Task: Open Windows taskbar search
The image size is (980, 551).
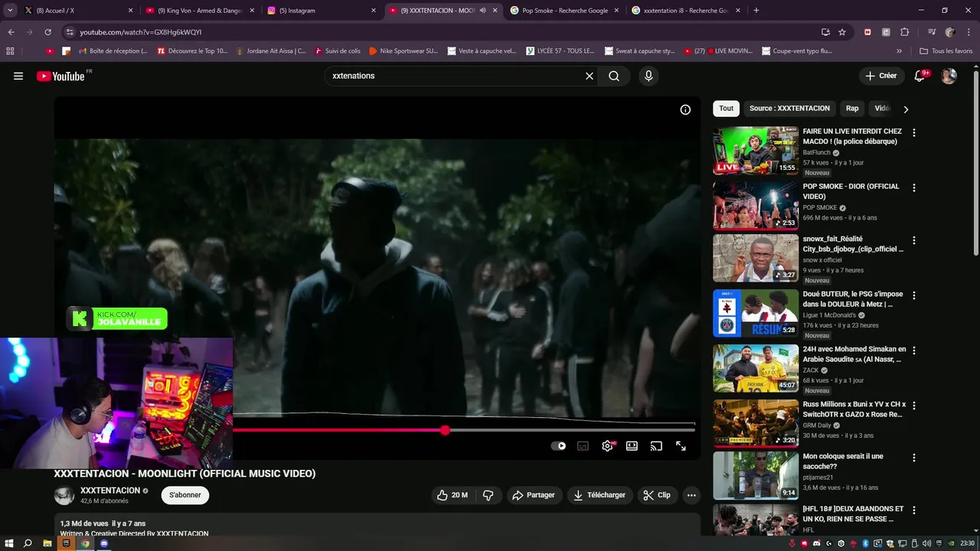Action: tap(28, 543)
